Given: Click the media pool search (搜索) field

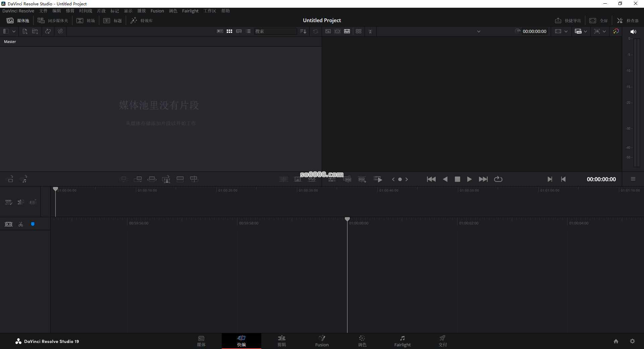Looking at the screenshot, I should [275, 31].
